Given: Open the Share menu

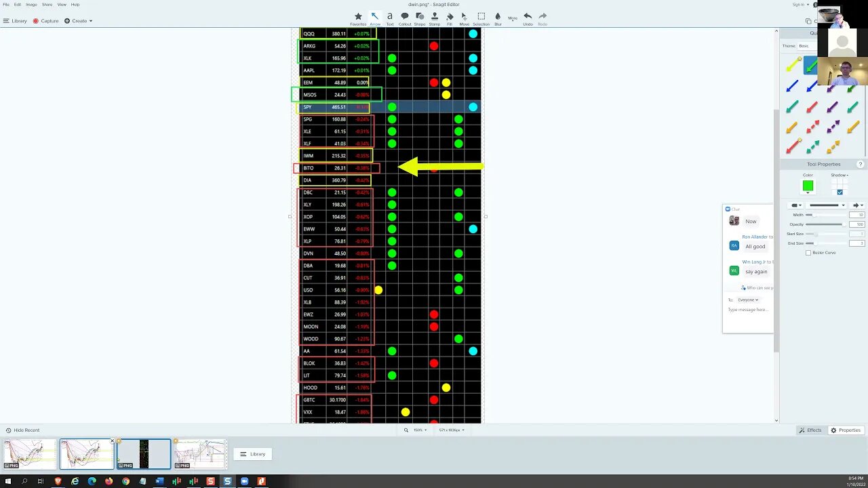Looking at the screenshot, I should [47, 5].
